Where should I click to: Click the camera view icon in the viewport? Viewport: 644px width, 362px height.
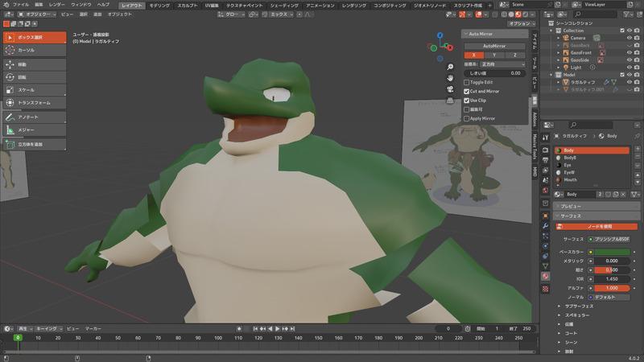pyautogui.click(x=451, y=89)
